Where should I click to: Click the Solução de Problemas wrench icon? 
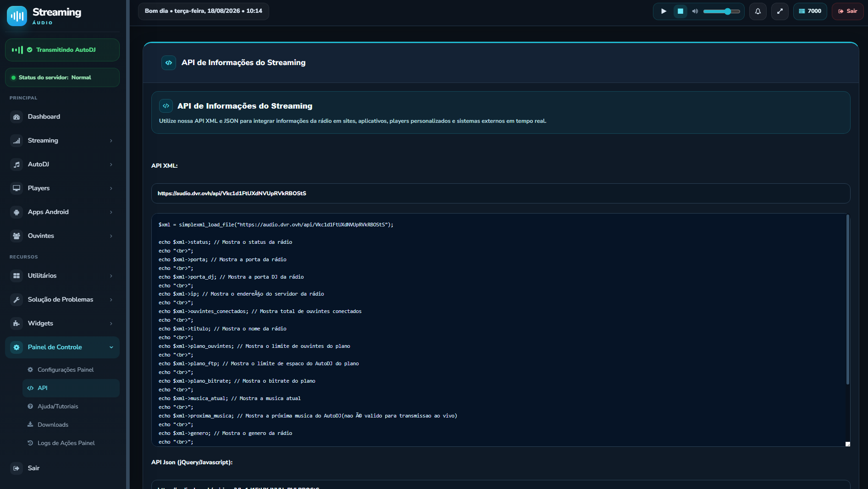point(17,300)
